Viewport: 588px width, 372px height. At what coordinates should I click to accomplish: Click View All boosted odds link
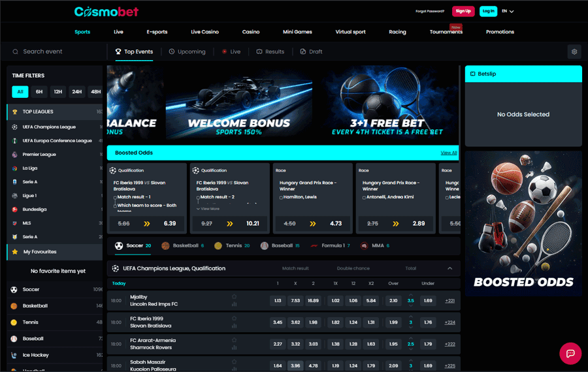tap(448, 153)
